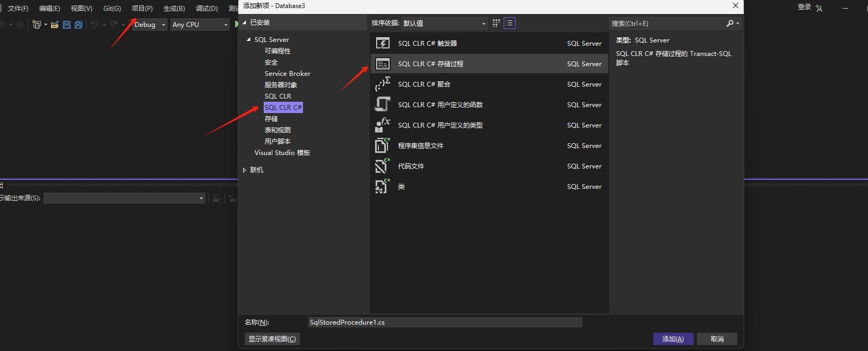Image resolution: width=868 pixels, height=351 pixels.
Task: Select the assembly info file icon
Action: (x=383, y=146)
